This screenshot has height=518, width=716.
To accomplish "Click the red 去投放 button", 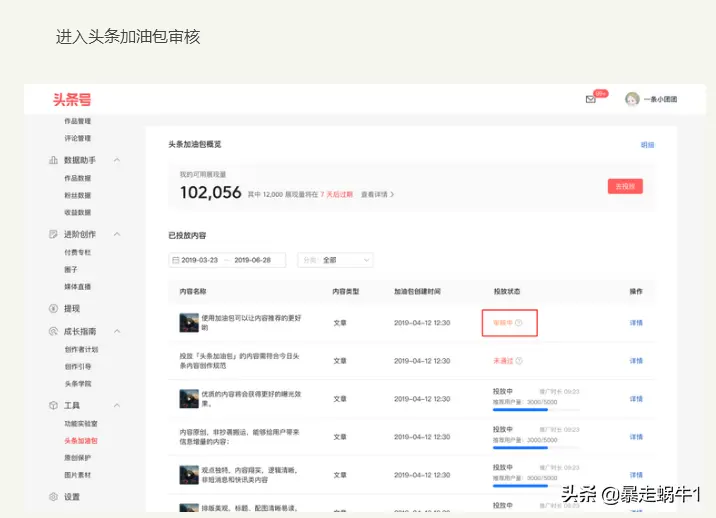I will pyautogui.click(x=625, y=186).
